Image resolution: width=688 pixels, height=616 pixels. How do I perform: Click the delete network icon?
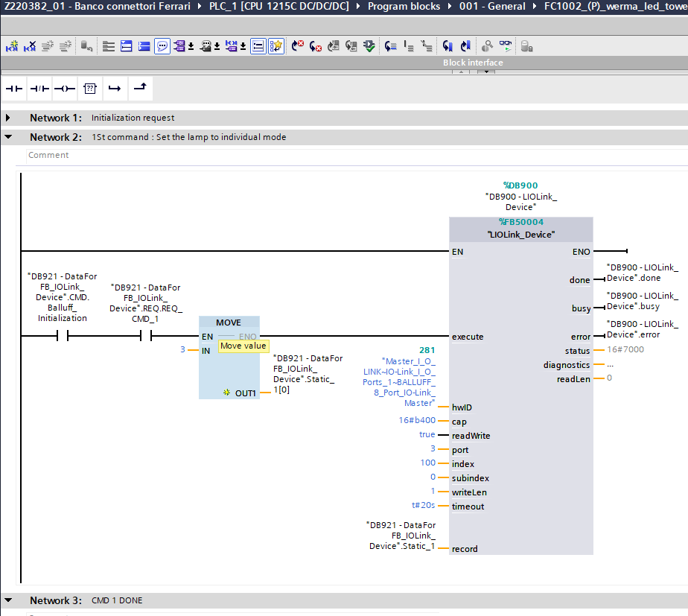point(30,46)
